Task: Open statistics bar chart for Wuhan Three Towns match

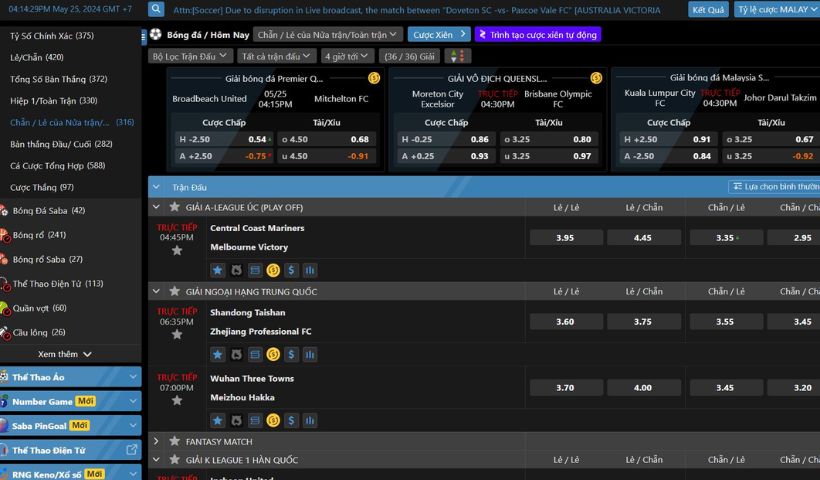Action: 310,420
